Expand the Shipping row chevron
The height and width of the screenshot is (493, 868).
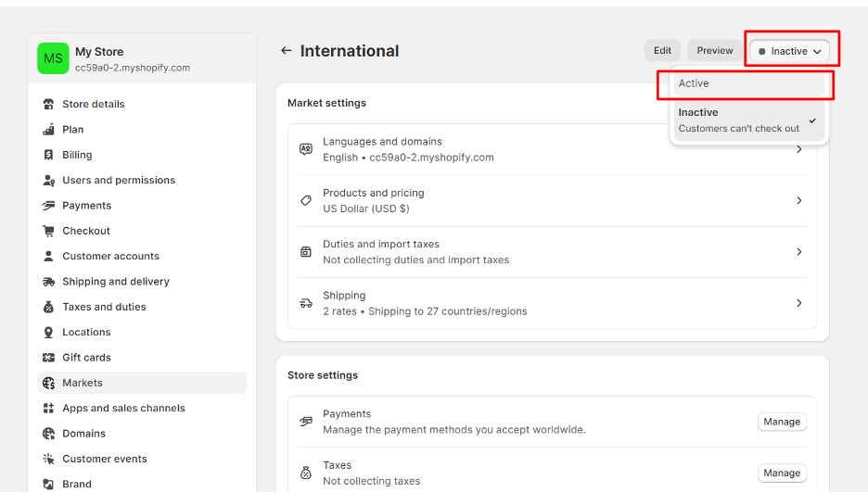point(798,303)
